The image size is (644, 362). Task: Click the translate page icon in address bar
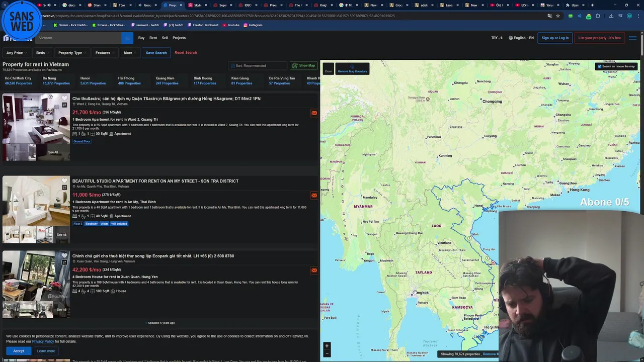point(549,16)
